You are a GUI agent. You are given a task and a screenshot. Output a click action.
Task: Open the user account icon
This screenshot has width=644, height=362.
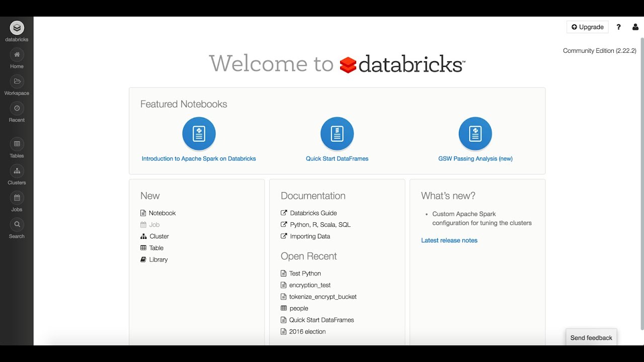635,27
